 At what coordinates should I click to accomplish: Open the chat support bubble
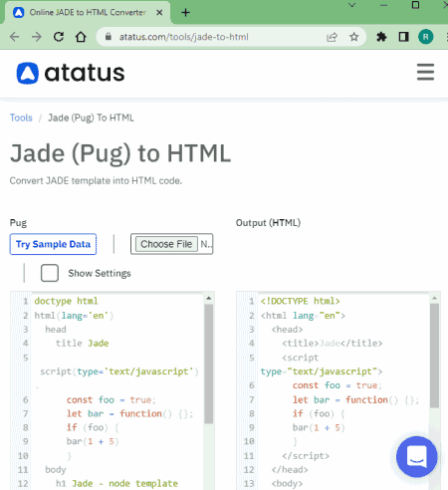(417, 457)
